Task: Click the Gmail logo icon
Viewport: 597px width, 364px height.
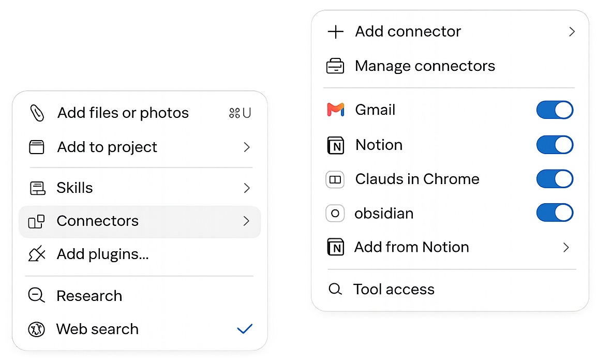Action: coord(335,110)
